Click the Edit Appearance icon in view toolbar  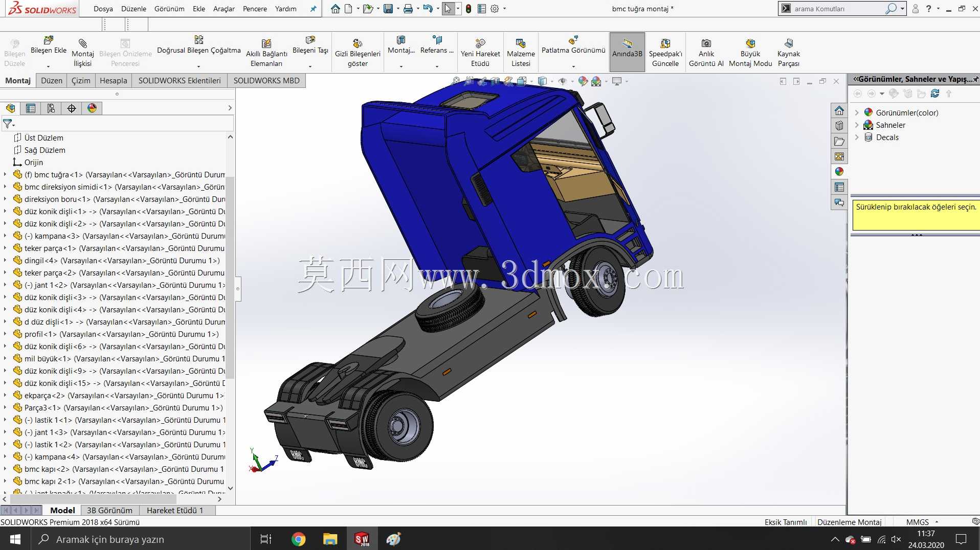click(x=583, y=81)
